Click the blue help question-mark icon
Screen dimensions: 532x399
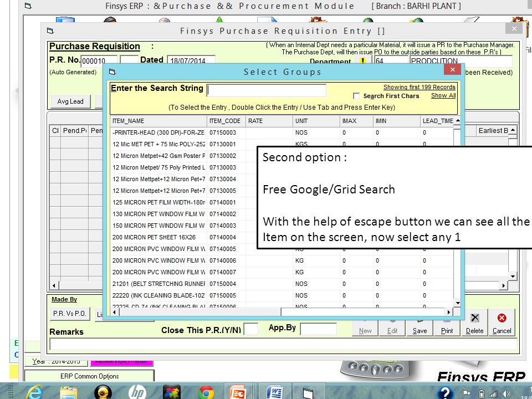click(445, 392)
